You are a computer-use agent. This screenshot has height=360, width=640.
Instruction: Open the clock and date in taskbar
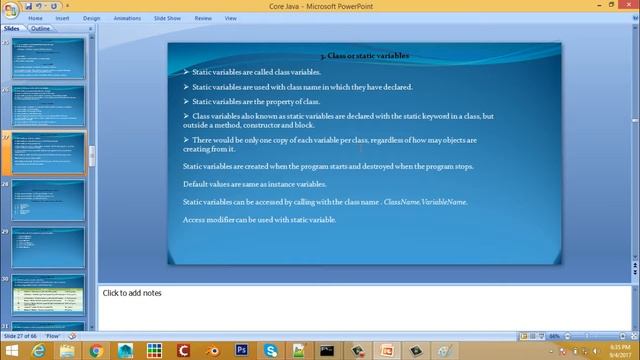pyautogui.click(x=620, y=351)
